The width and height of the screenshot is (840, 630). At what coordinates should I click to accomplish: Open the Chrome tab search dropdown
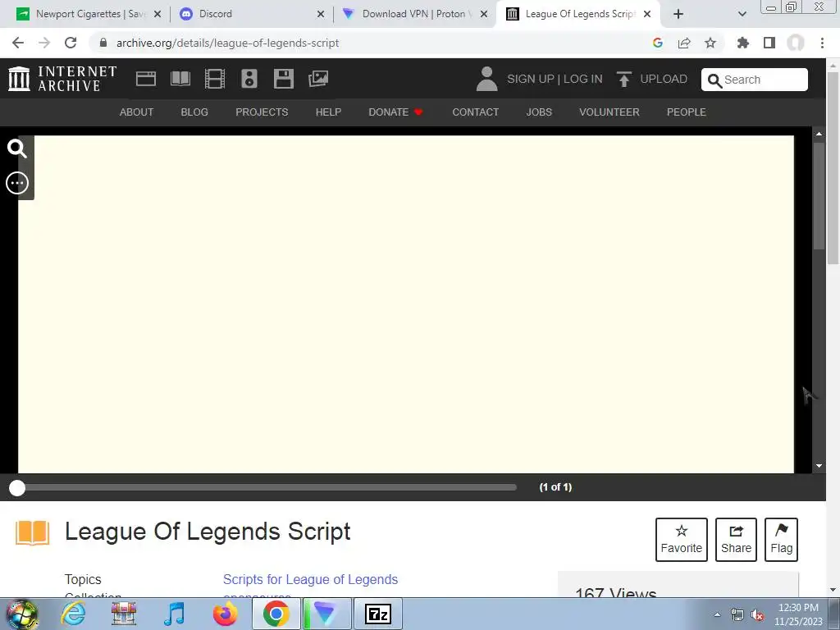(x=742, y=14)
